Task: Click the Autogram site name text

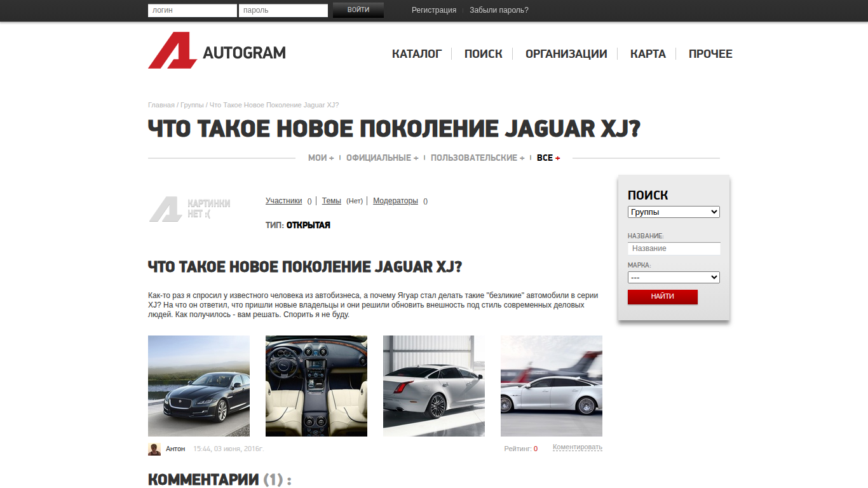Action: tap(245, 53)
